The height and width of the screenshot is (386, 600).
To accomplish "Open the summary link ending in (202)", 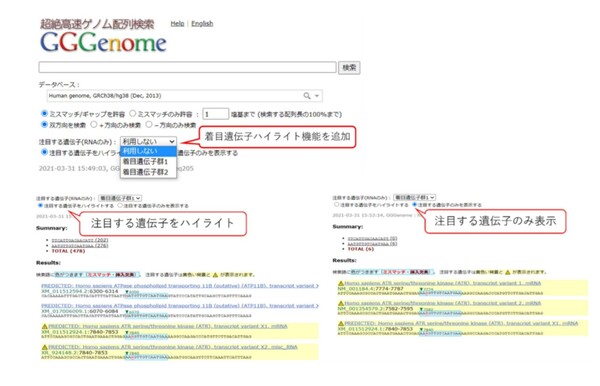I will (80, 240).
